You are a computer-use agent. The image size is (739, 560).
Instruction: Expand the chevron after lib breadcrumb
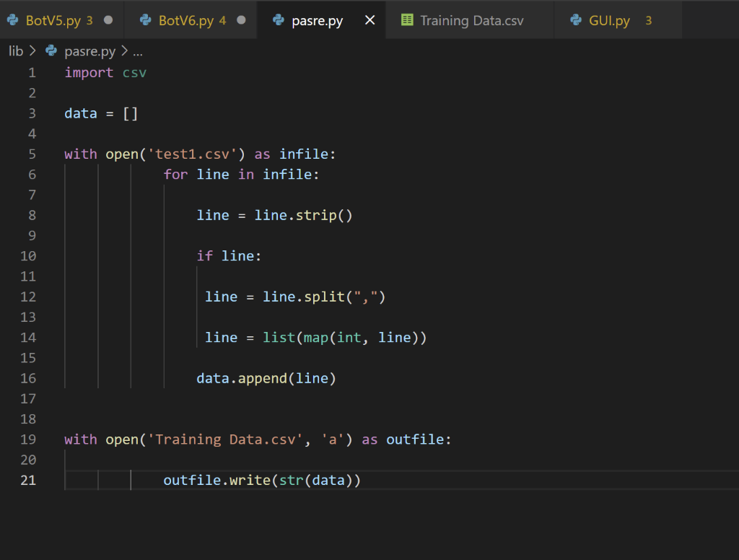click(x=32, y=51)
